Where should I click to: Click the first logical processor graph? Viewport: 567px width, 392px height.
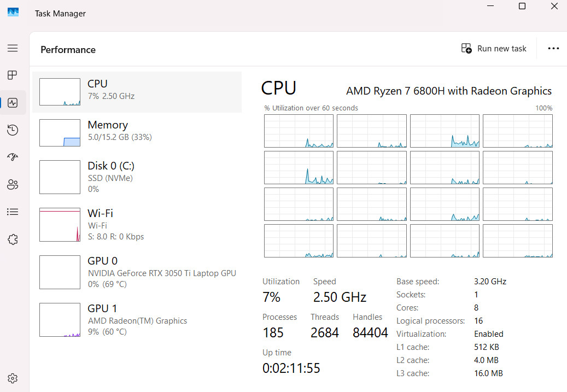299,131
